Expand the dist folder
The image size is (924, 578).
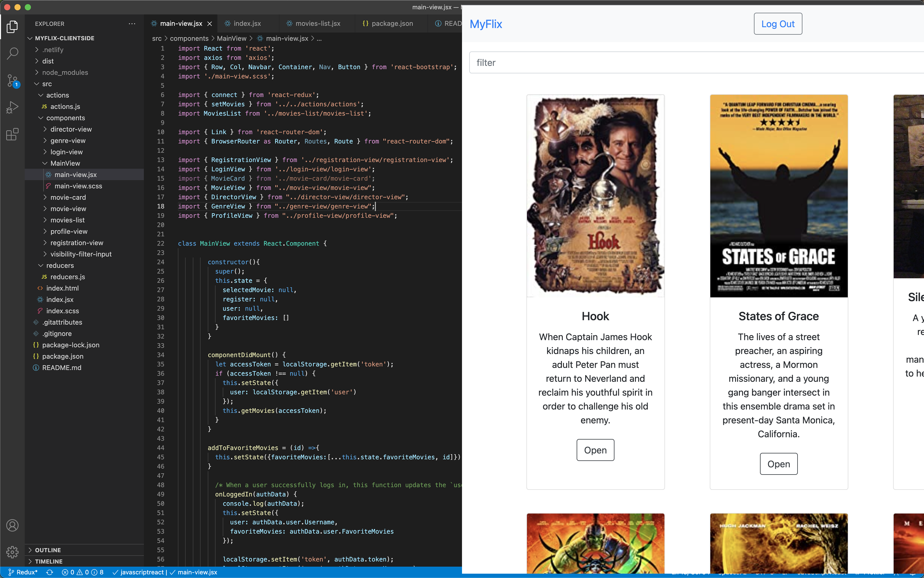37,61
